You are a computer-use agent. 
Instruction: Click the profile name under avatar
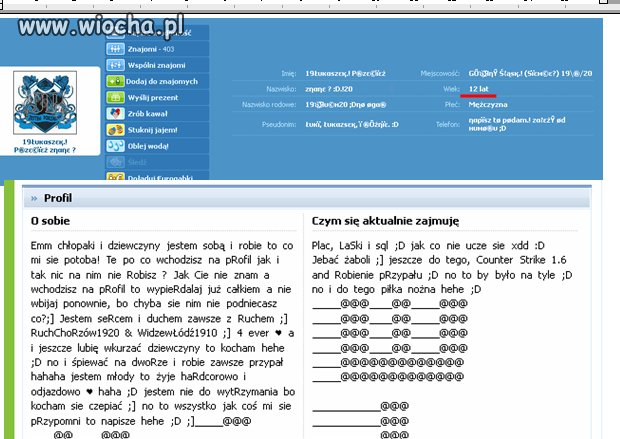point(45,146)
